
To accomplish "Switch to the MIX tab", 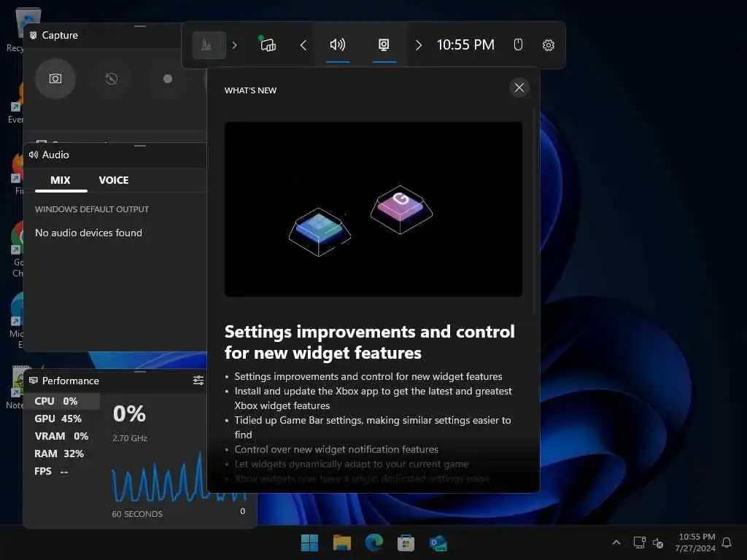I will pos(61,181).
